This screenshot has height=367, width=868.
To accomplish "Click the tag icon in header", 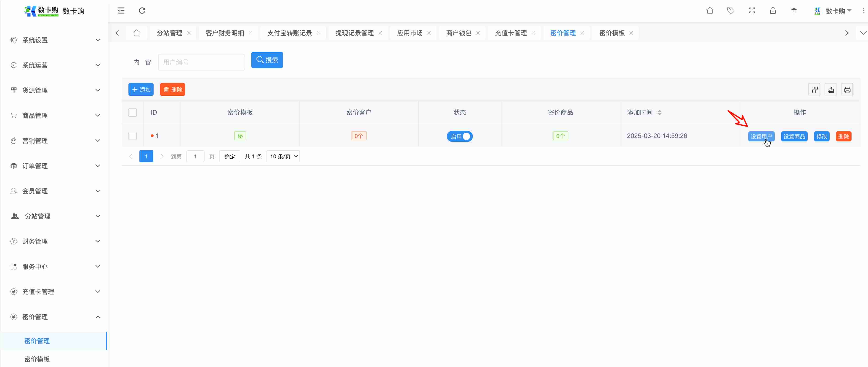I will click(730, 11).
